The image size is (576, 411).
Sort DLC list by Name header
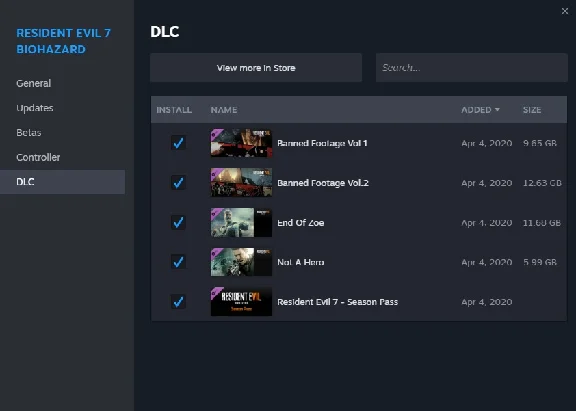[224, 110]
